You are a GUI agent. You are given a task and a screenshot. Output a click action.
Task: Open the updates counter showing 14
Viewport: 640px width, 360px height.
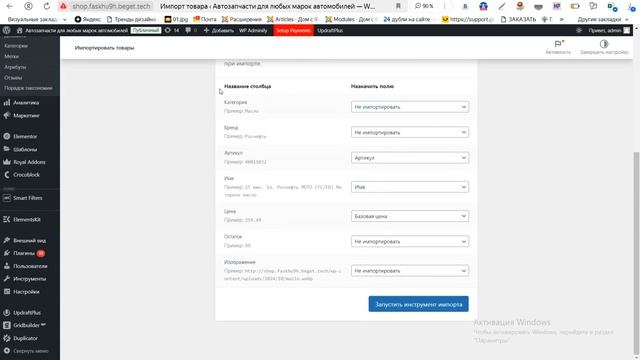(172, 30)
